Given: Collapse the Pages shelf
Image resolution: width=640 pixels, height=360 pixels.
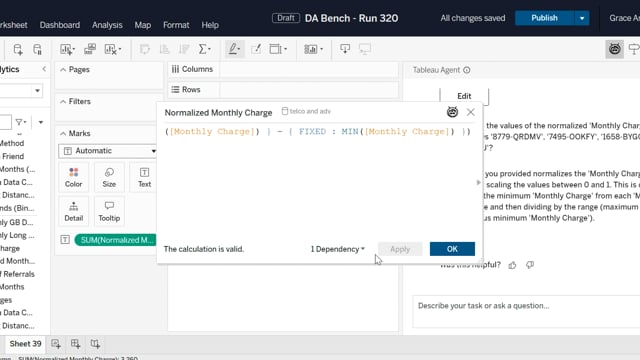Looking at the screenshot, I should click(63, 70).
